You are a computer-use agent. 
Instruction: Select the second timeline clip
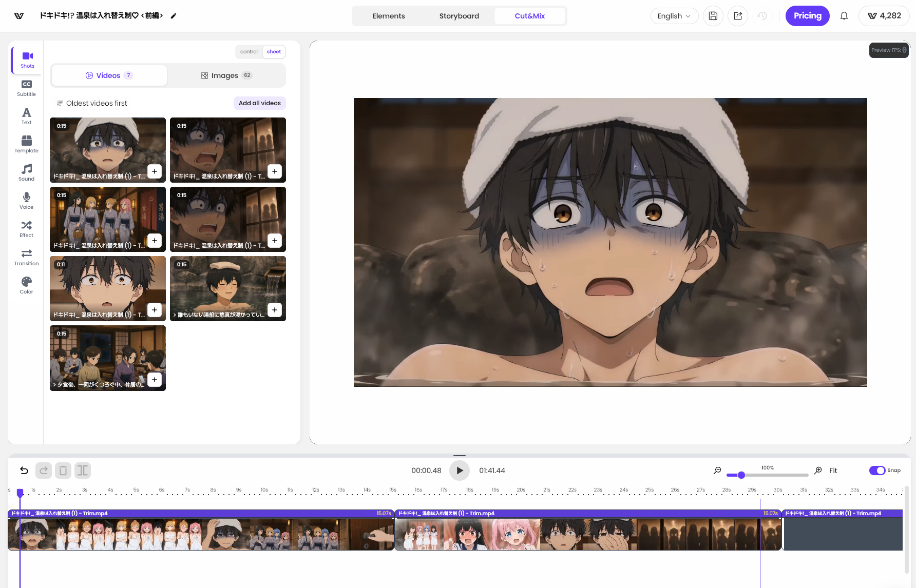[588, 530]
